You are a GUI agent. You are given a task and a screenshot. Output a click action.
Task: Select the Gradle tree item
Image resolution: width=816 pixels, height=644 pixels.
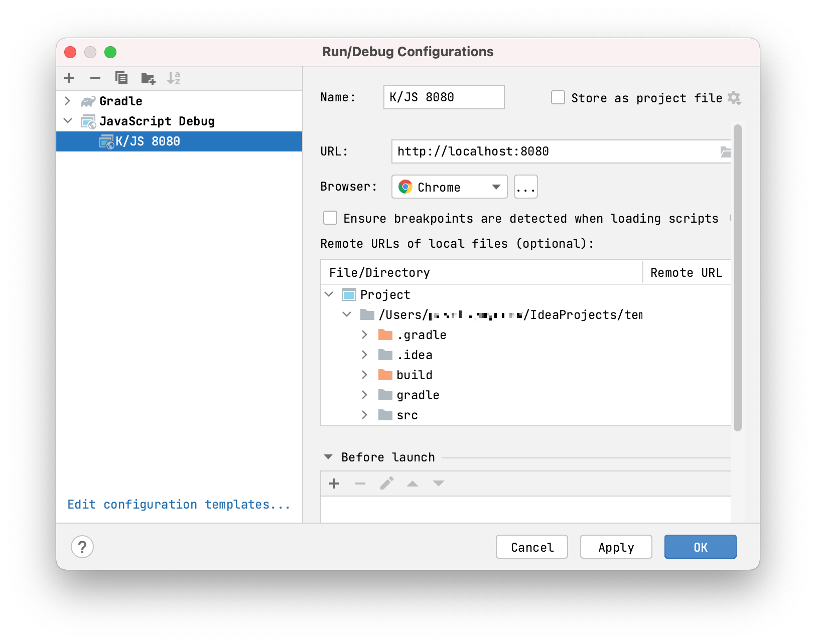tap(179, 101)
